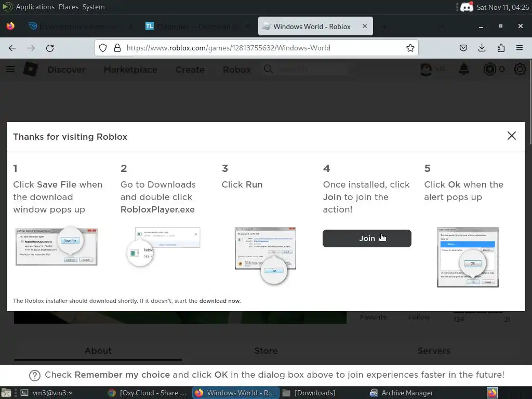
Task: Click the help question mark icon in banner
Action: click(x=35, y=375)
